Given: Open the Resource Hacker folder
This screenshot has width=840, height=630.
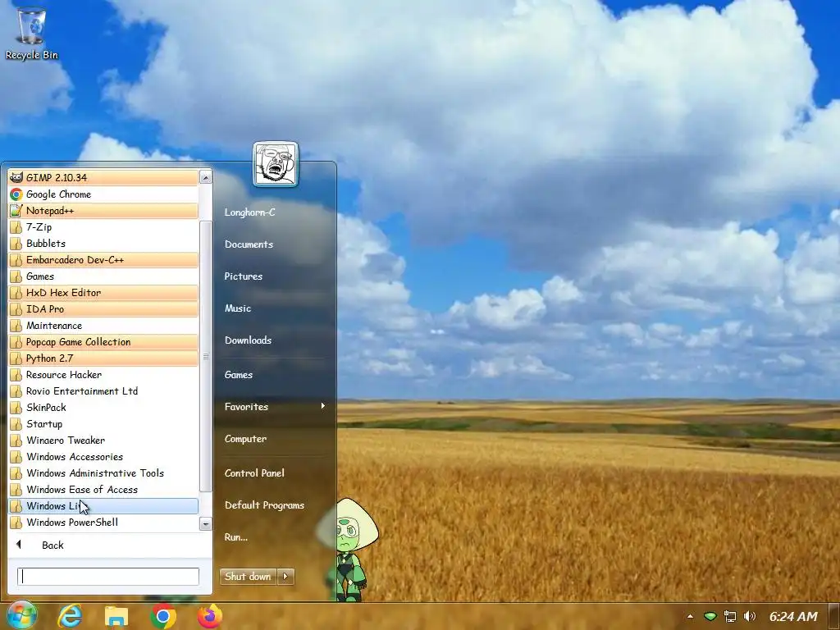Looking at the screenshot, I should pos(103,375).
